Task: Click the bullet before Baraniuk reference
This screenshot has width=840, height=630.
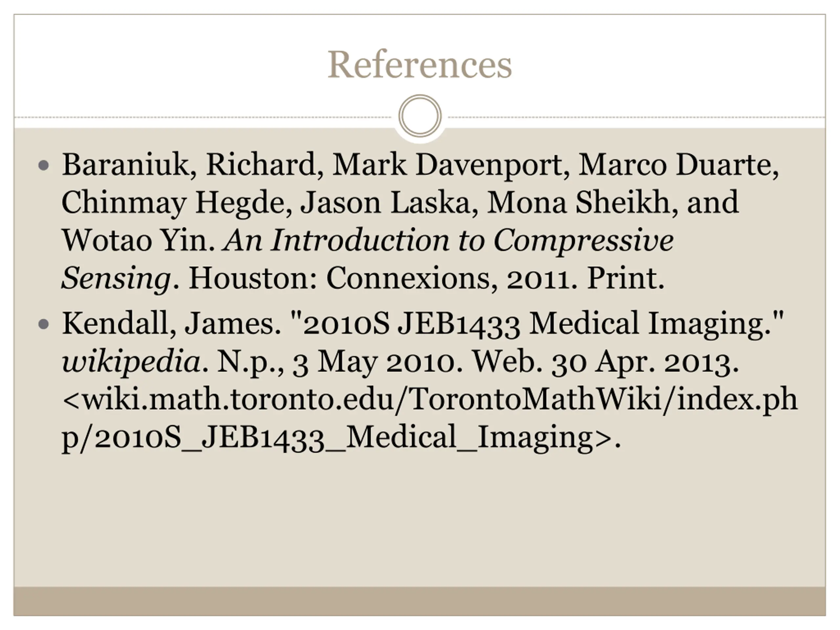Action: 44,165
